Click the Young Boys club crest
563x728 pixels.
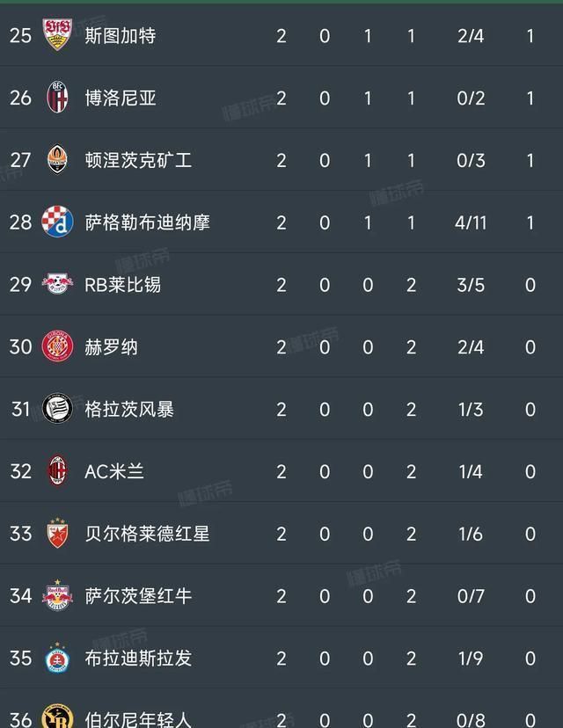57,717
